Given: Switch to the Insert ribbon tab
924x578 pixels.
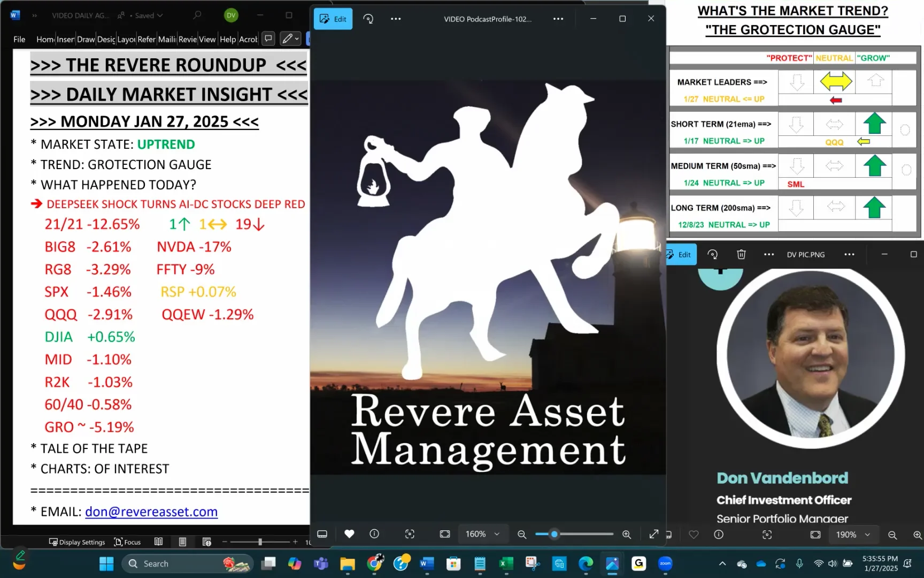Looking at the screenshot, I should 65,39.
